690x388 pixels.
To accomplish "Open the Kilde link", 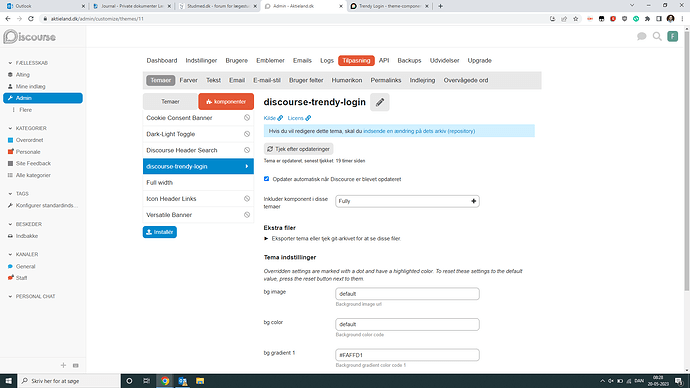I will tap(273, 118).
